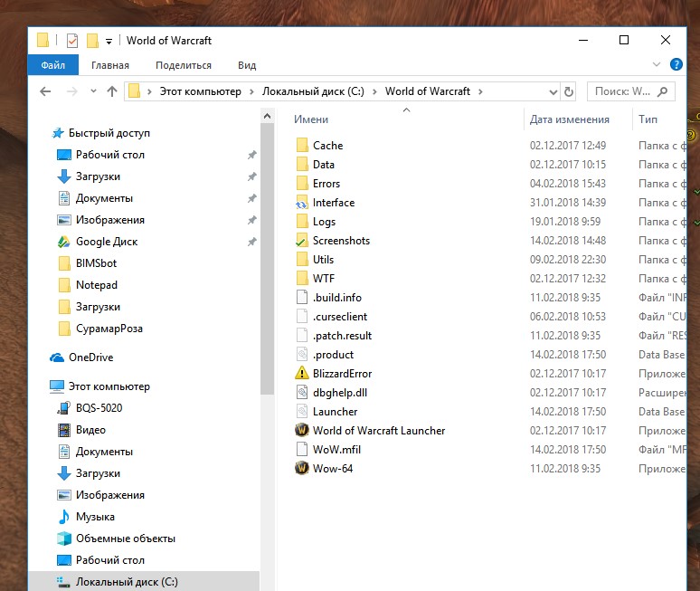This screenshot has height=591, width=700.
Task: Expand the chevron after Этот компьютер breadcrumb
Action: (251, 91)
